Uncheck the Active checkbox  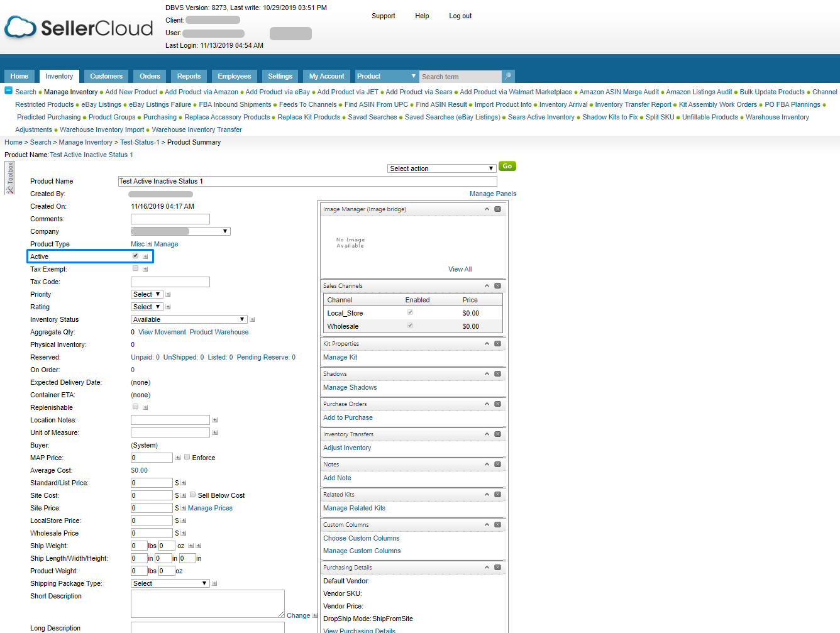coord(135,256)
